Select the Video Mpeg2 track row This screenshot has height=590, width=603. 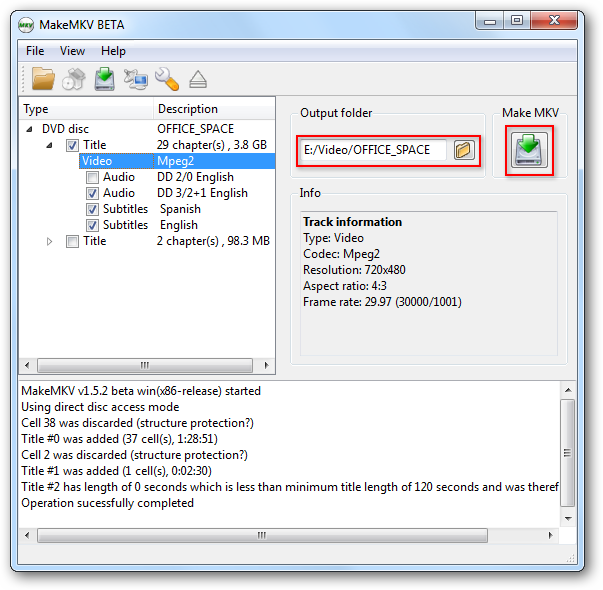[177, 161]
